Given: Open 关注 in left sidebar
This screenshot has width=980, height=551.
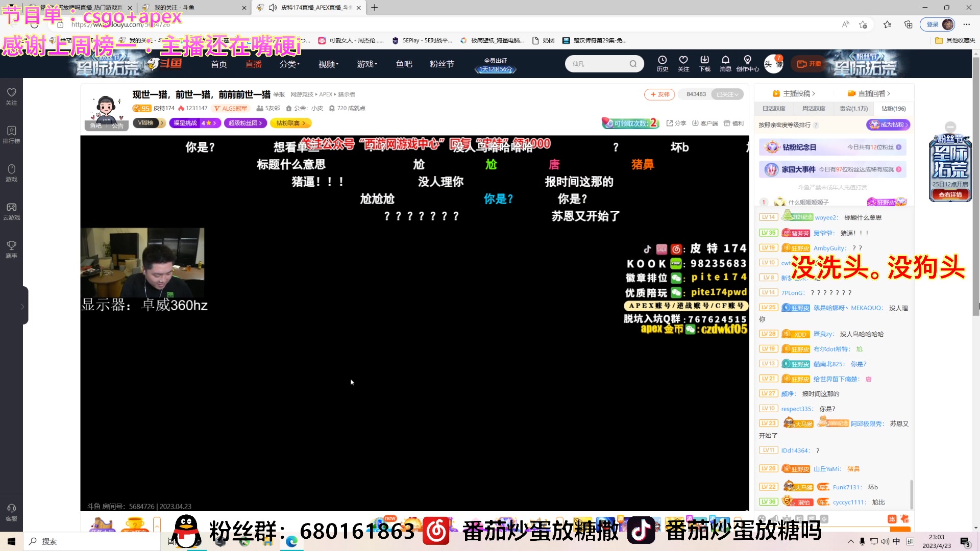Looking at the screenshot, I should click(11, 96).
